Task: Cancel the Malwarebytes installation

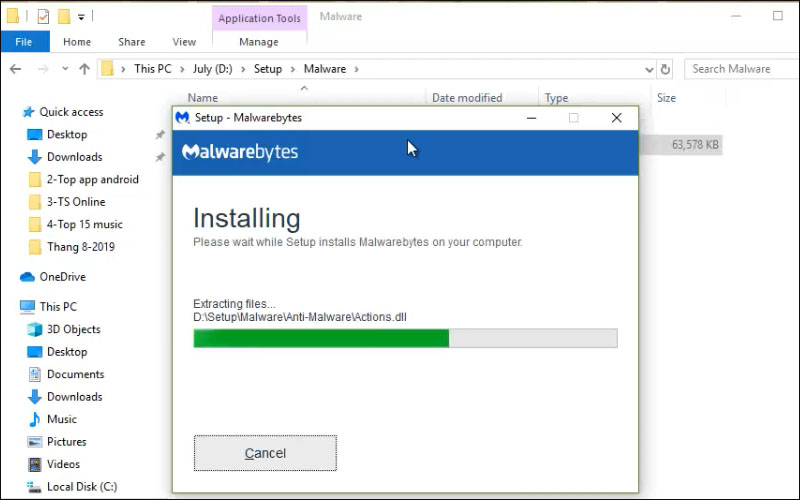Action: pos(265,453)
